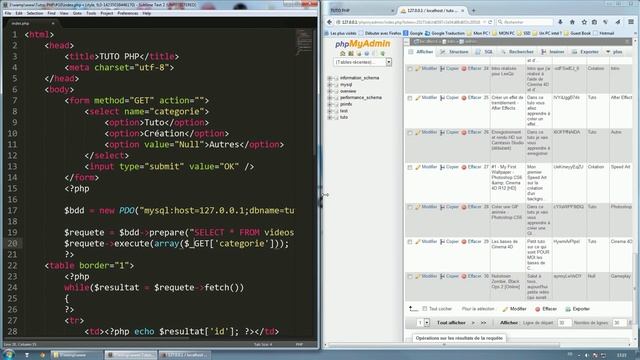Click Effacer delete icon for row 24
The width and height of the screenshot is (640, 360).
tap(464, 69)
